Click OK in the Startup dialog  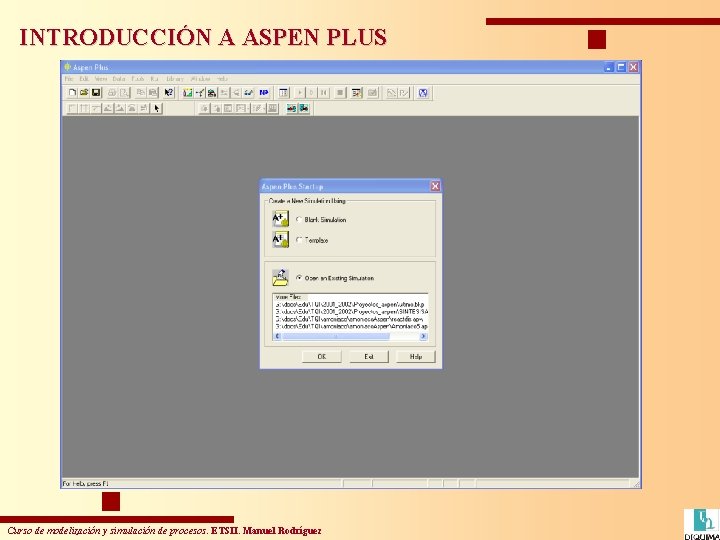pyautogui.click(x=322, y=357)
